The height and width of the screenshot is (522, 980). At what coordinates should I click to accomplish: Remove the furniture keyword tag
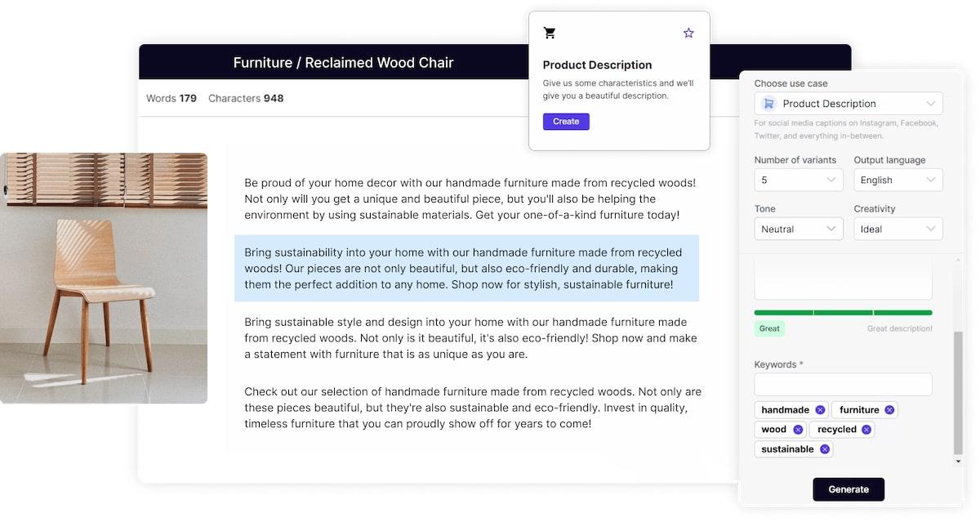(889, 410)
